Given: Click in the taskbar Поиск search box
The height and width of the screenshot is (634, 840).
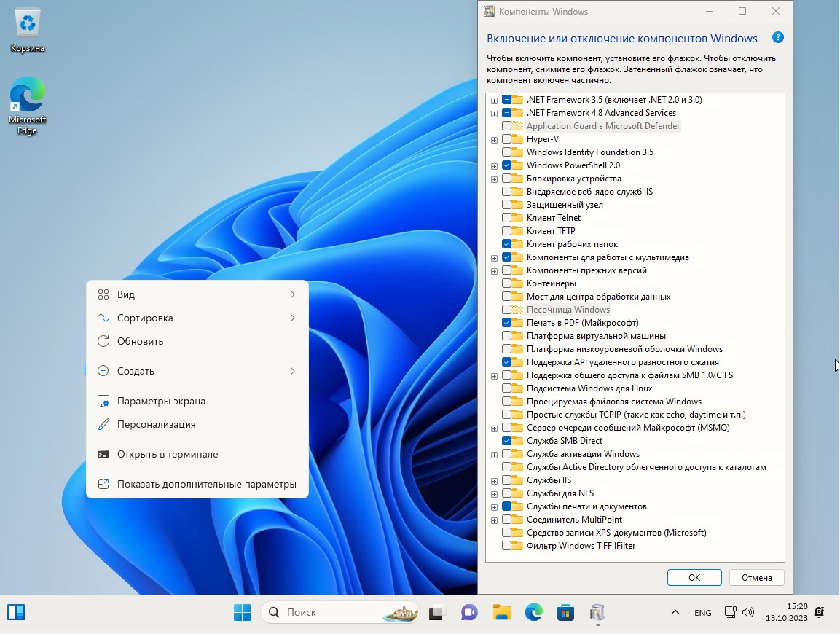Looking at the screenshot, I should pyautogui.click(x=340, y=612).
